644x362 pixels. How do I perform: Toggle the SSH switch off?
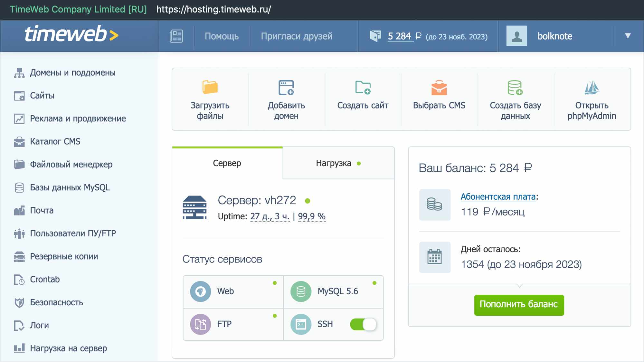[x=363, y=324]
